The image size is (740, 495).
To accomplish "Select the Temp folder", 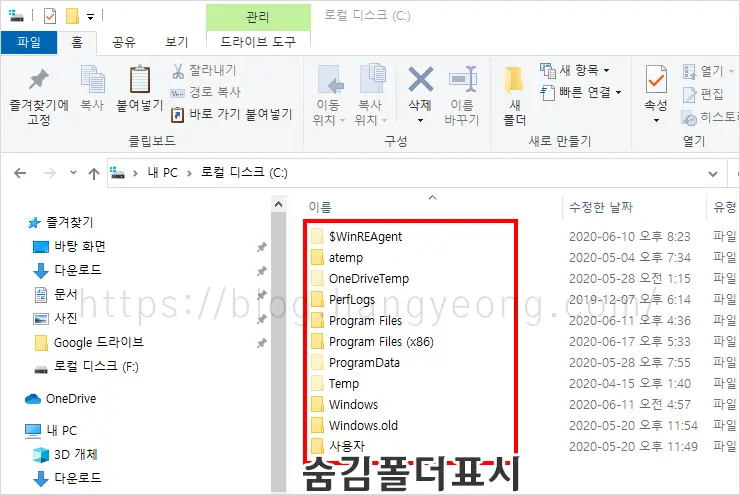I will 335,384.
